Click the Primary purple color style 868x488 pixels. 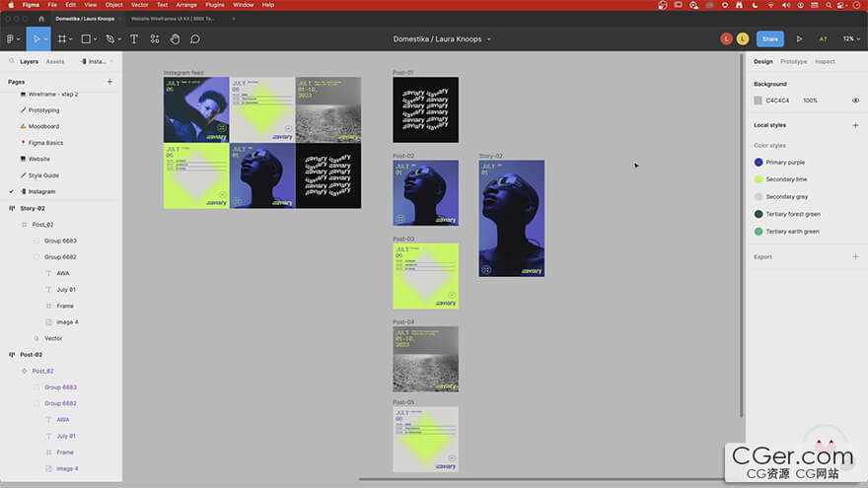785,162
